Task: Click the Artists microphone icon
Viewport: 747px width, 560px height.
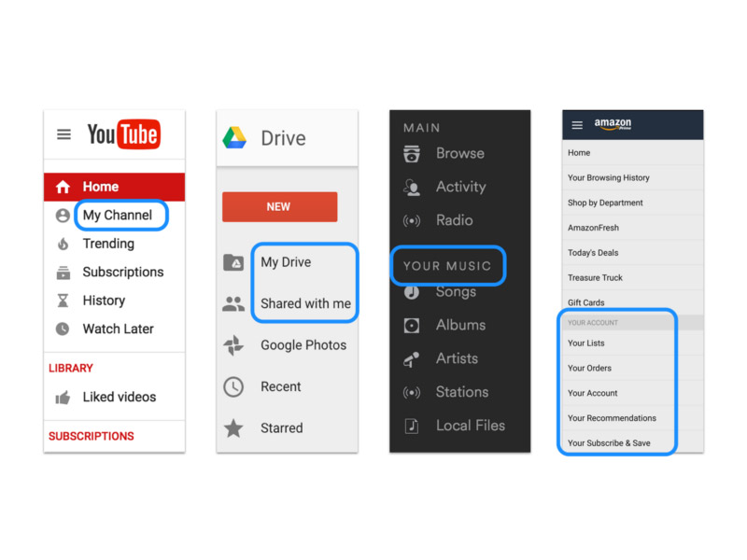Action: 411,359
